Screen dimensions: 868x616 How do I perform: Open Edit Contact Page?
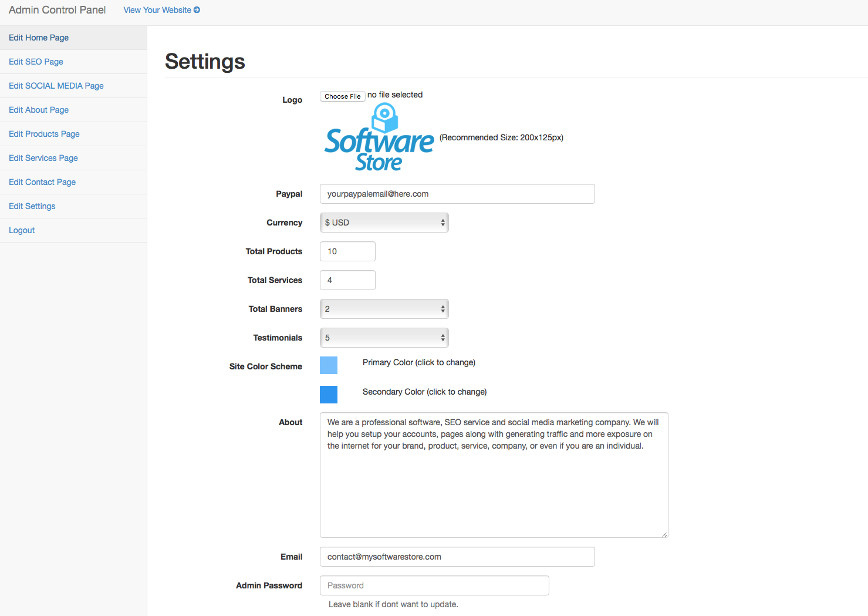click(73, 182)
